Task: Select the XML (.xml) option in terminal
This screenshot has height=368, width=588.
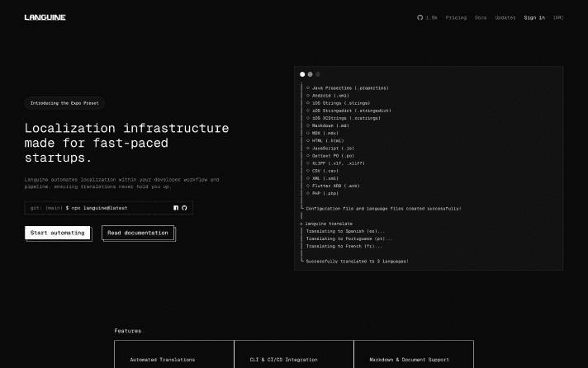Action: [x=323, y=178]
